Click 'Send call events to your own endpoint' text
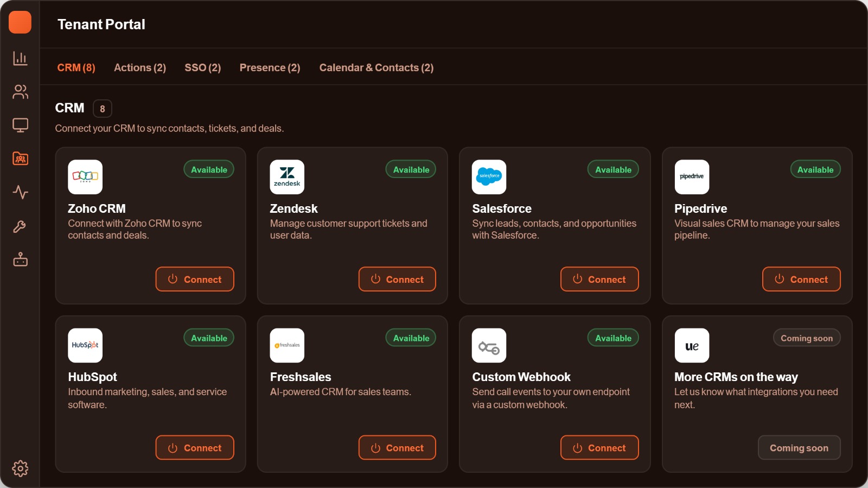This screenshot has height=488, width=868. [551, 398]
